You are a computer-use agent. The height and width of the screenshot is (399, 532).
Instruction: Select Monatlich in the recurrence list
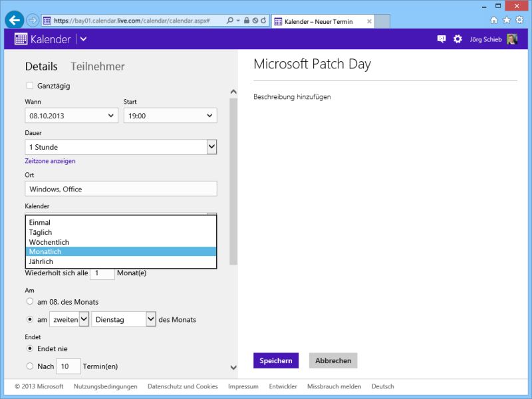(x=121, y=251)
